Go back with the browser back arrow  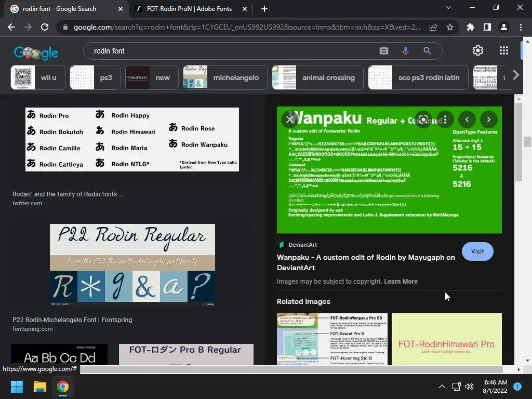[11, 27]
